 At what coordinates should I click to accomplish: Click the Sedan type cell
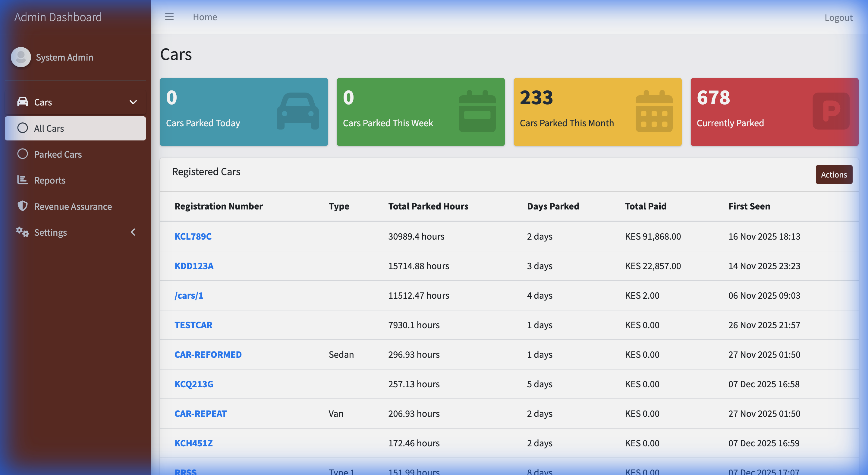[341, 354]
